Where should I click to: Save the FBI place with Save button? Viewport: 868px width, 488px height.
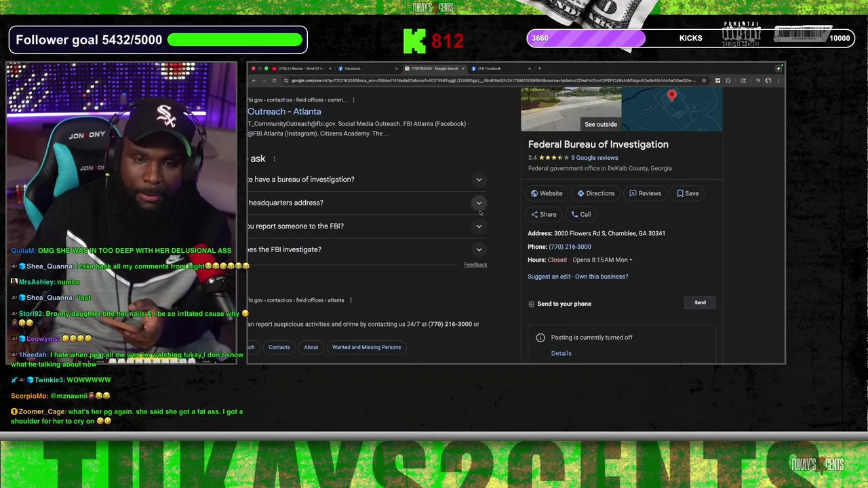coord(688,193)
